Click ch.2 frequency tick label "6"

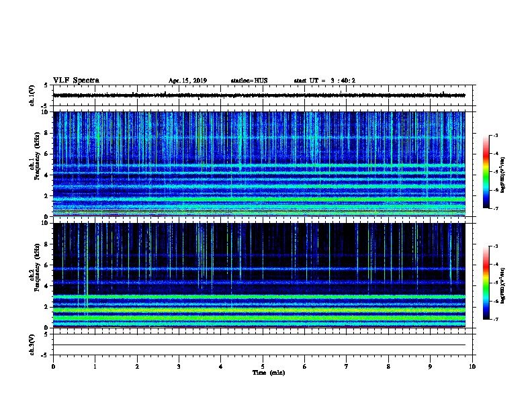click(46, 265)
